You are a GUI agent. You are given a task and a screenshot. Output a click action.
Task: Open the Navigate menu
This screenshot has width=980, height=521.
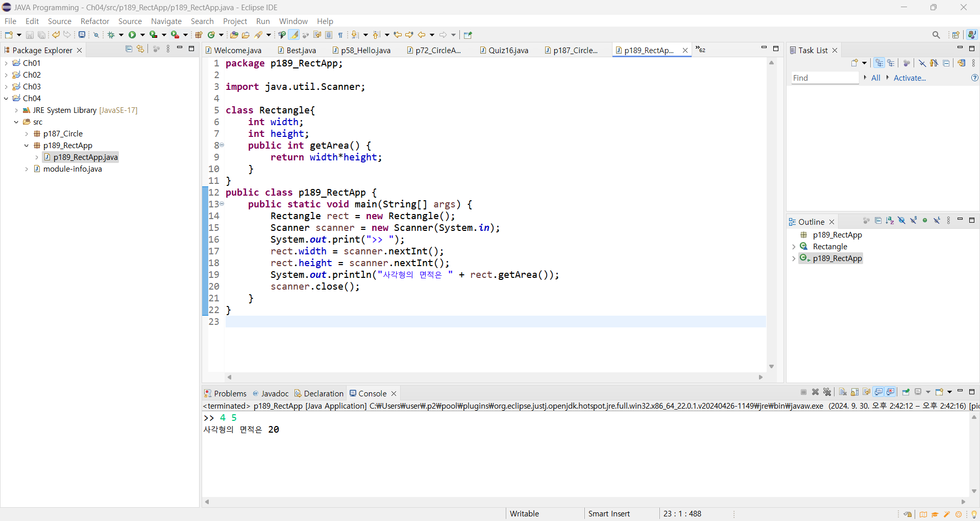166,21
